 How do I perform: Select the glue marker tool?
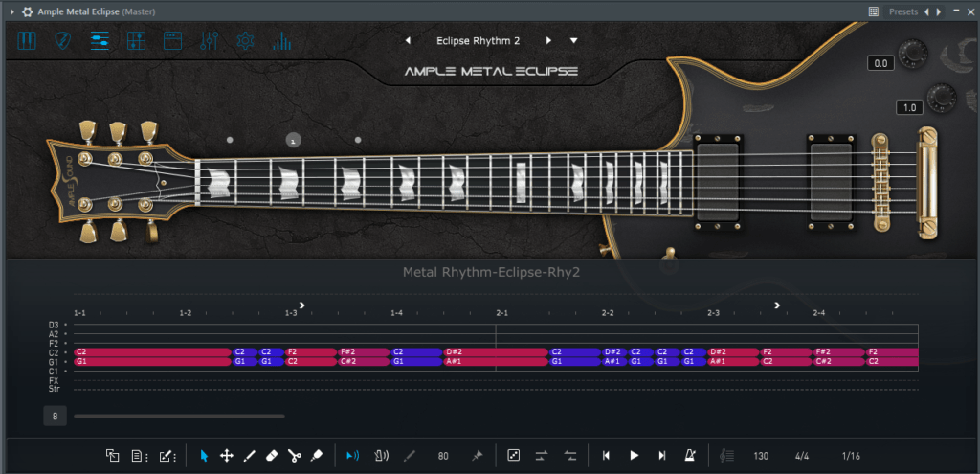(x=316, y=456)
